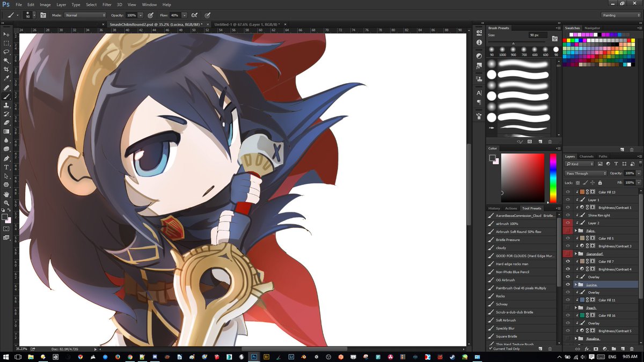644x362 pixels.
Task: Click the brush Size input field
Action: pos(538,35)
